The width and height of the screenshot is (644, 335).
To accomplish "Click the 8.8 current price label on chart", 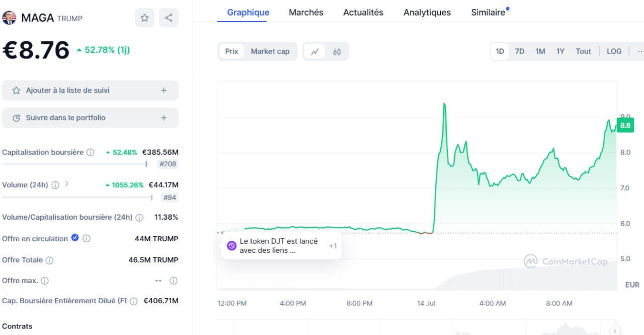I will 625,125.
